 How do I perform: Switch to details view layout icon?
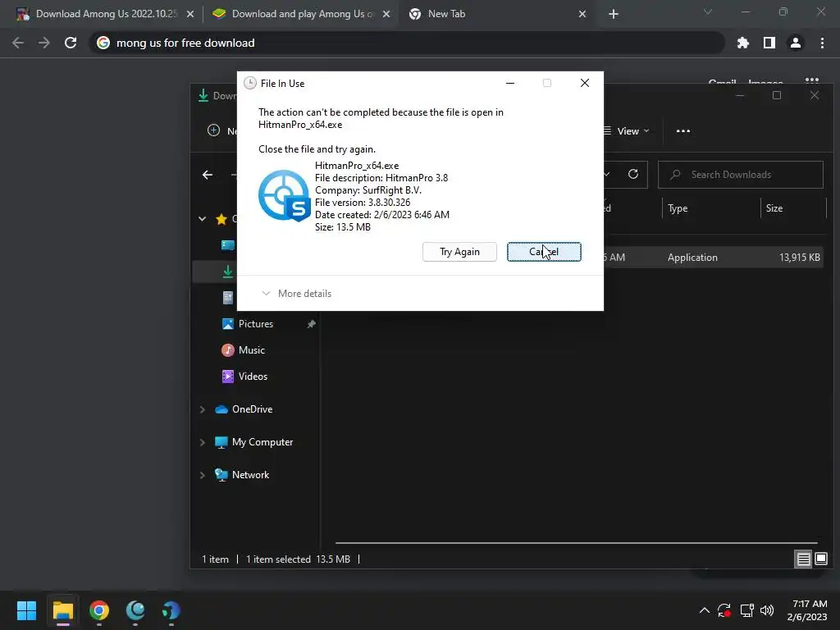804,559
